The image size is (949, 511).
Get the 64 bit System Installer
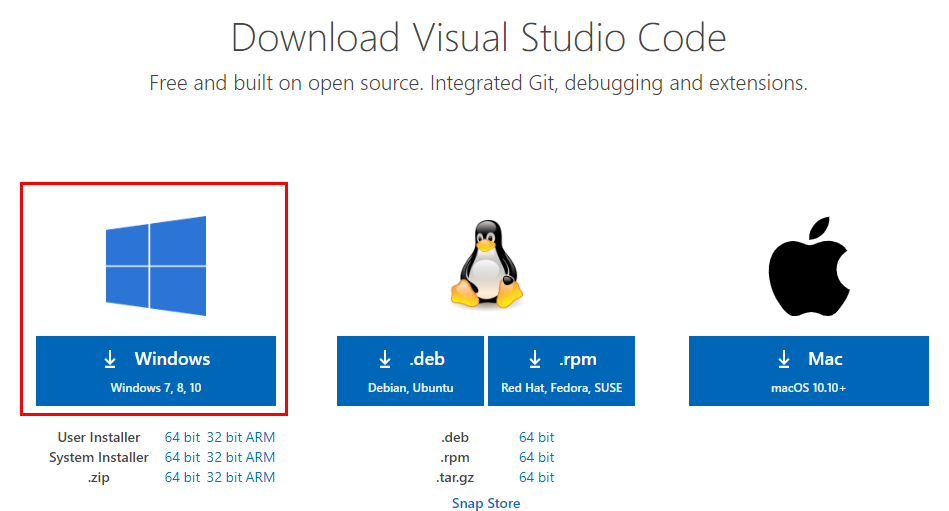pos(182,457)
